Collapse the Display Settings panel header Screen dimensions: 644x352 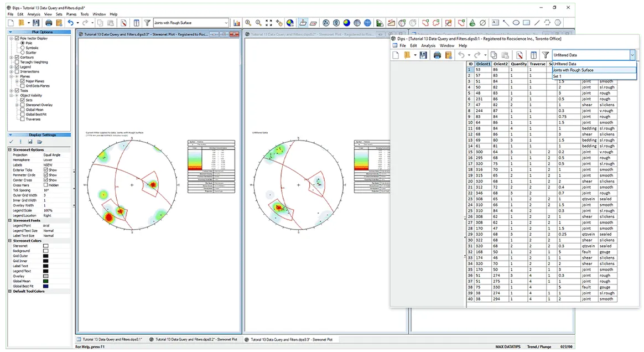coord(39,134)
